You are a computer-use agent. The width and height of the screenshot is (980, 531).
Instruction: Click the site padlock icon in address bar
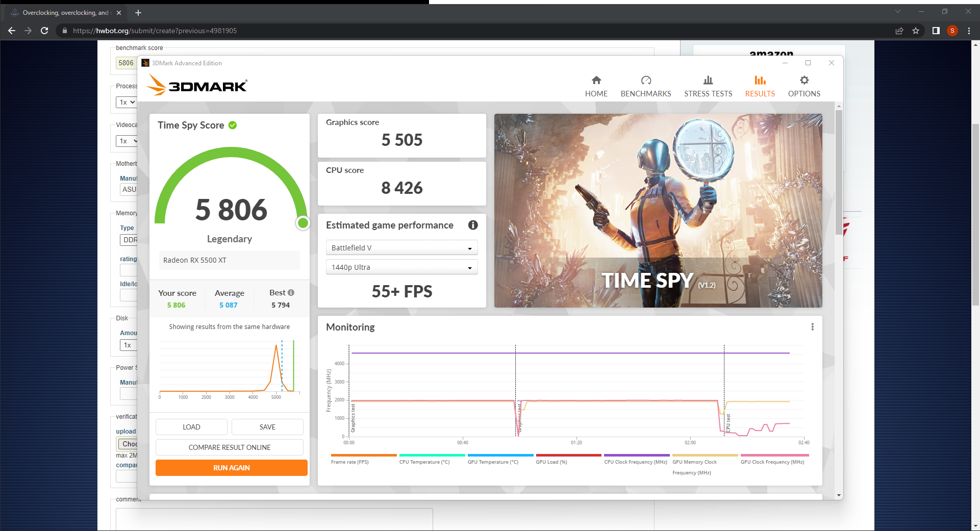click(x=64, y=31)
